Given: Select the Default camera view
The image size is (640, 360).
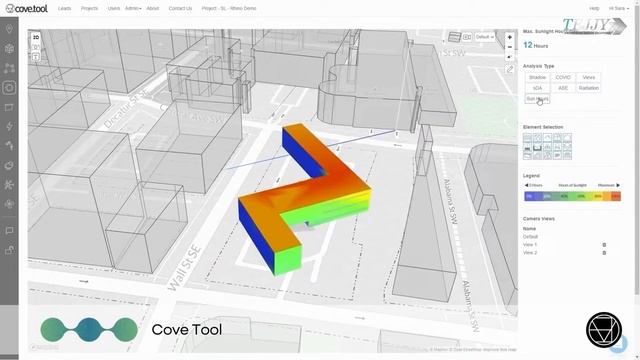Looking at the screenshot, I should [530, 237].
